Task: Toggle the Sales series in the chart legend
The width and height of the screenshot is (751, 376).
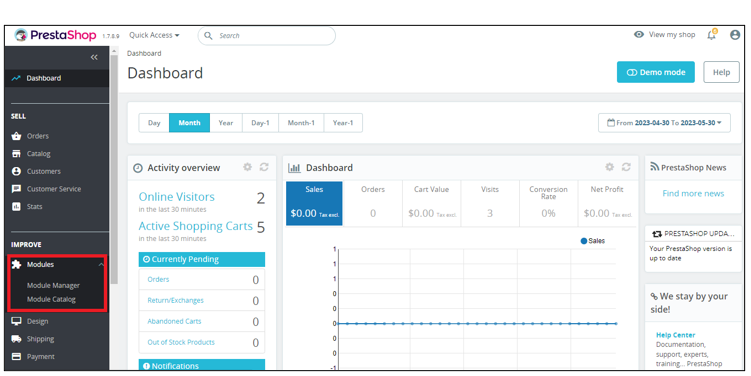Action: pos(592,241)
